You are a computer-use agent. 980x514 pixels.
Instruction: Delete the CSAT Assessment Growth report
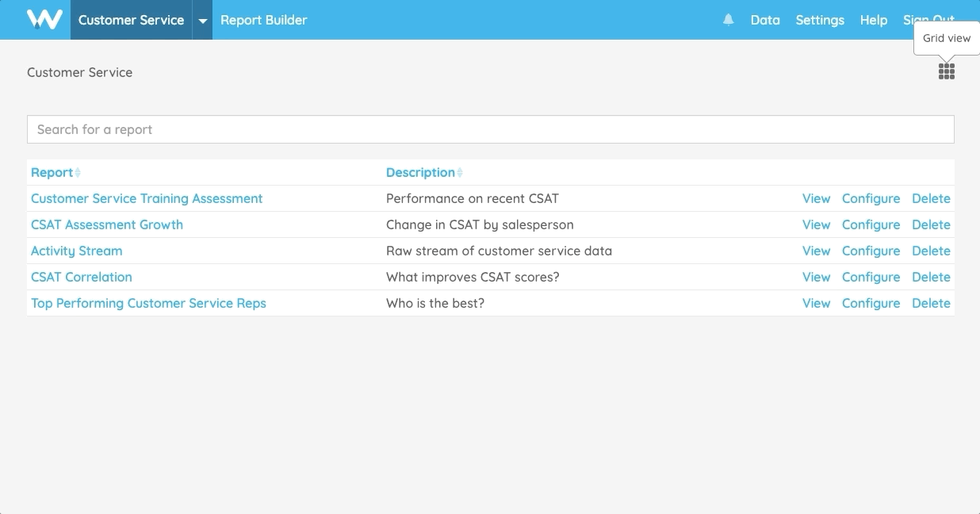(931, 224)
